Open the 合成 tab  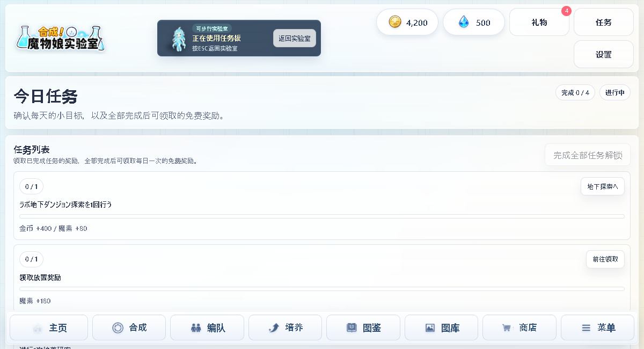[x=129, y=328]
